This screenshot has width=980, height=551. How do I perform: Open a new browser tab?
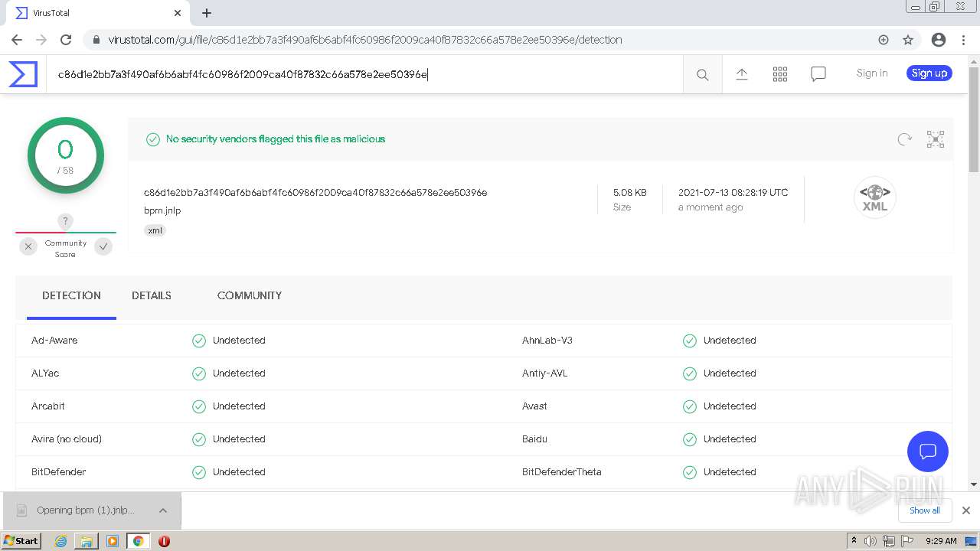coord(207,13)
